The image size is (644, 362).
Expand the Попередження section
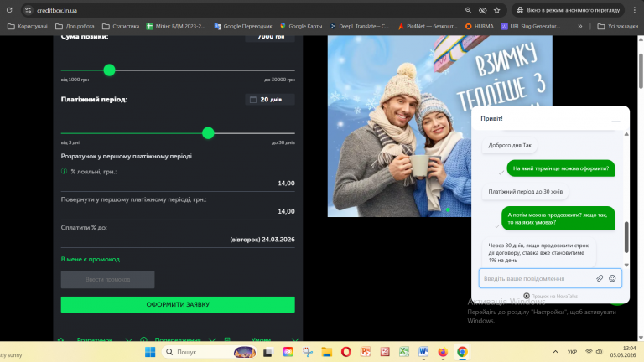pos(178,340)
